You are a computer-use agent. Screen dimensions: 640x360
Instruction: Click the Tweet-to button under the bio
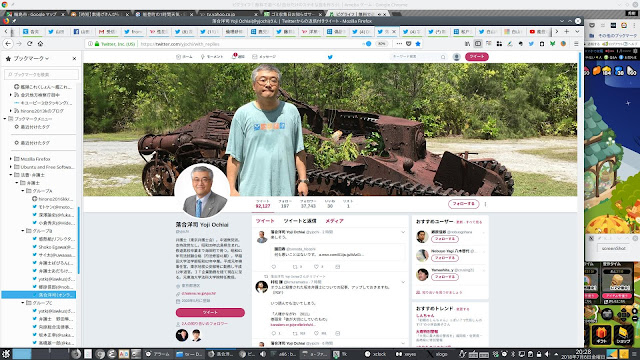click(x=210, y=312)
